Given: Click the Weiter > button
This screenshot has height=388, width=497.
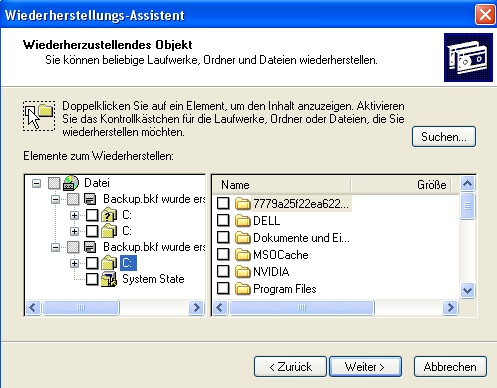Looking at the screenshot, I should pos(365,367).
